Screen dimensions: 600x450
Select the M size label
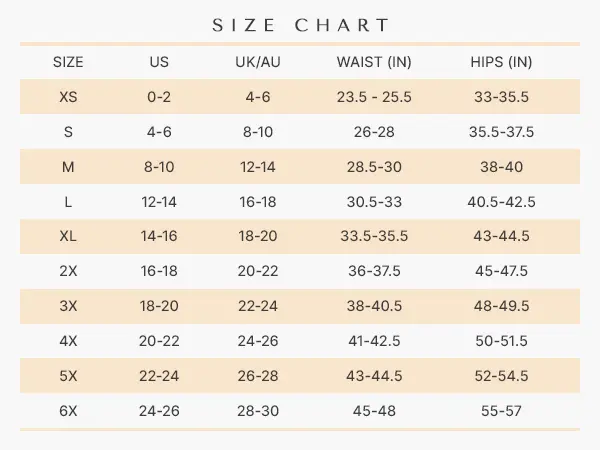[x=68, y=167]
